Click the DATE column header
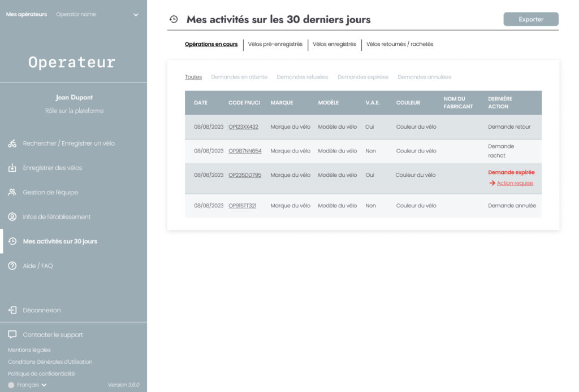Viewport: 579px width, 392px height. tap(201, 102)
